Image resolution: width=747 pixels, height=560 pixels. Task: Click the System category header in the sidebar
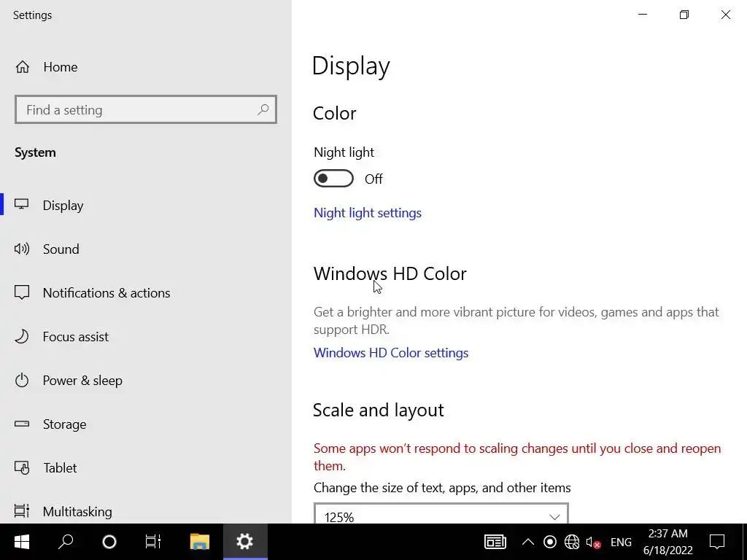point(35,152)
